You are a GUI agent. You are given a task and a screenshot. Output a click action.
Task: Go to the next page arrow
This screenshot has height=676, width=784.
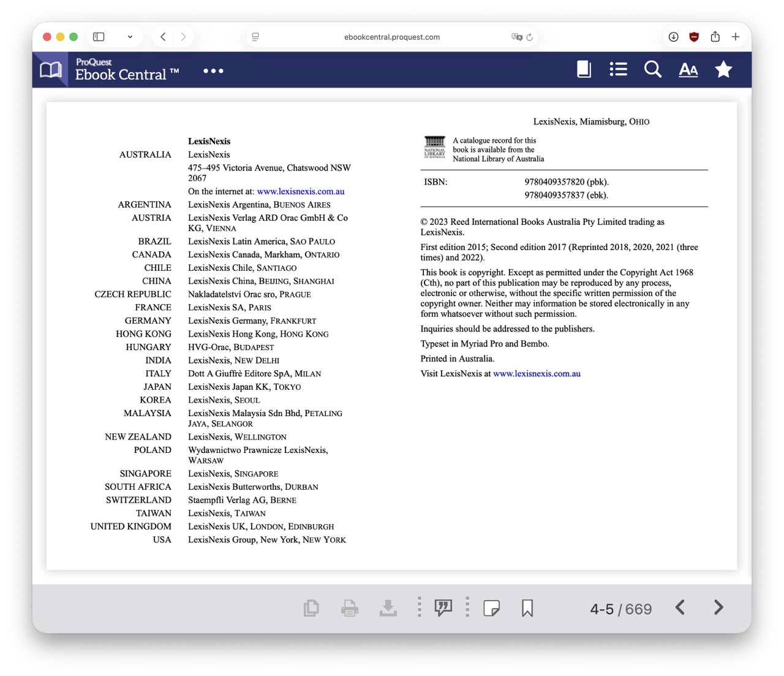718,607
